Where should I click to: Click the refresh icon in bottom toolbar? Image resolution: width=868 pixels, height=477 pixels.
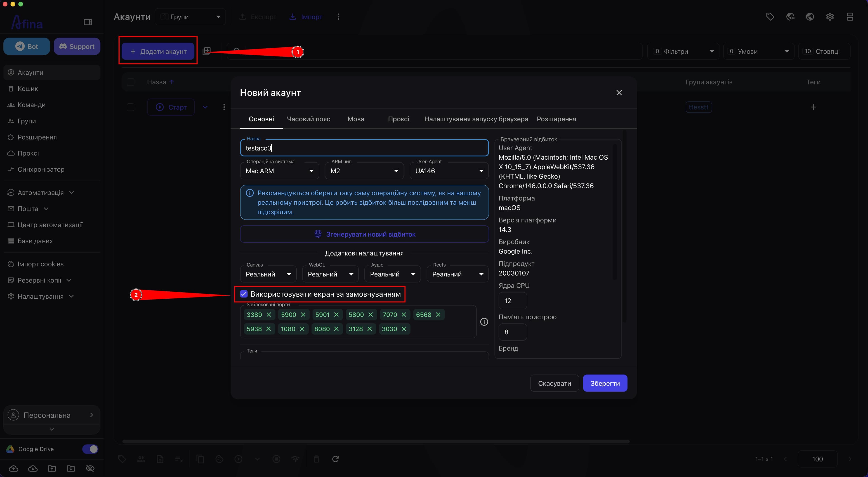335,459
